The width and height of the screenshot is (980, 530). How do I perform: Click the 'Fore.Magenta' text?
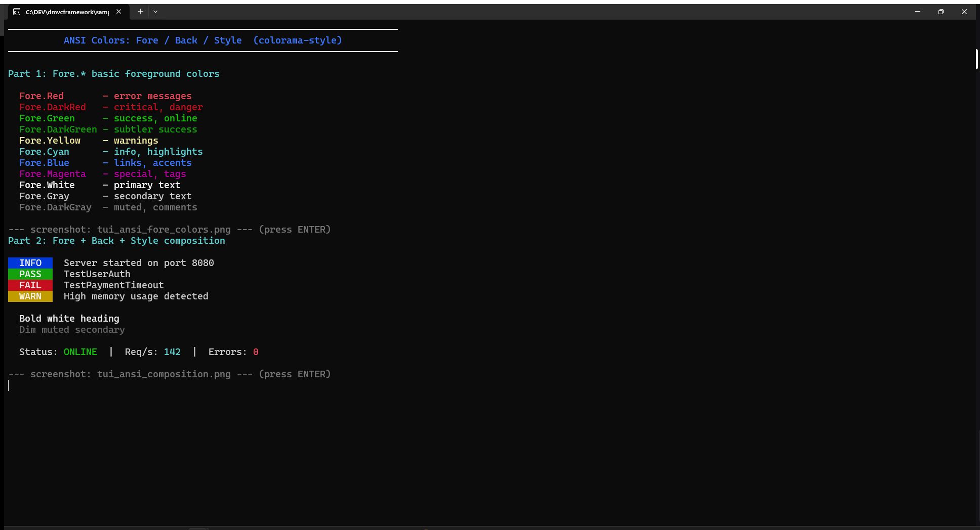pyautogui.click(x=53, y=174)
